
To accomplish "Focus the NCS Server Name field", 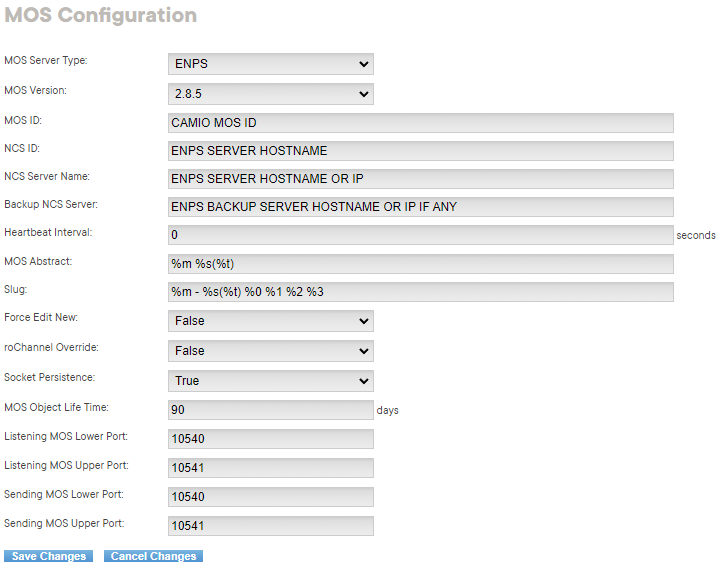I will pyautogui.click(x=420, y=179).
